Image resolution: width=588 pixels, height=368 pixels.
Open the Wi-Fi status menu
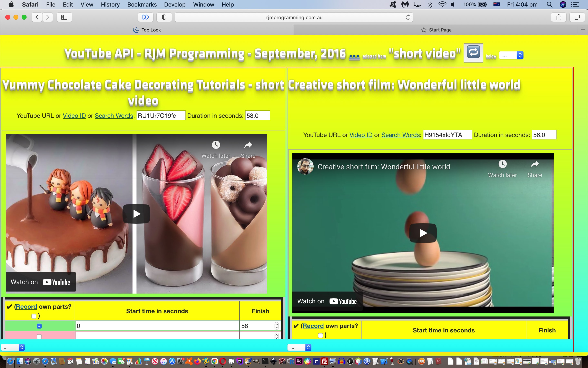tap(442, 4)
